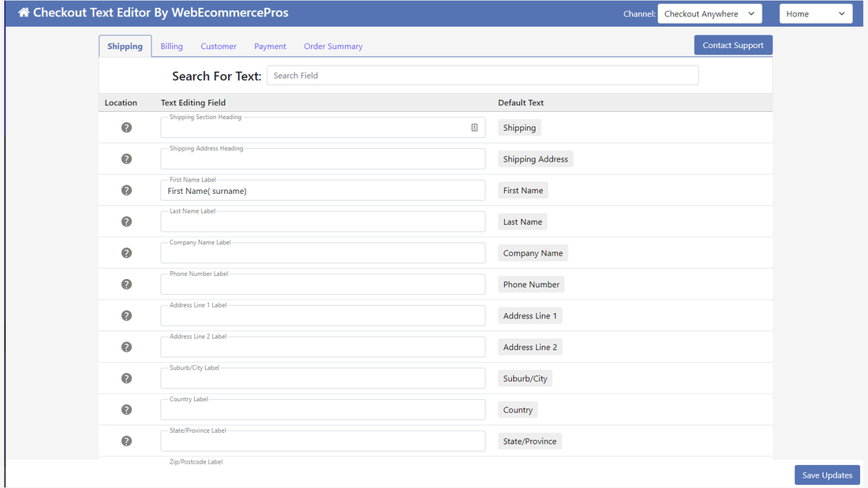Image resolution: width=868 pixels, height=488 pixels.
Task: Focus the Shipping Address Heading field
Action: [323, 158]
